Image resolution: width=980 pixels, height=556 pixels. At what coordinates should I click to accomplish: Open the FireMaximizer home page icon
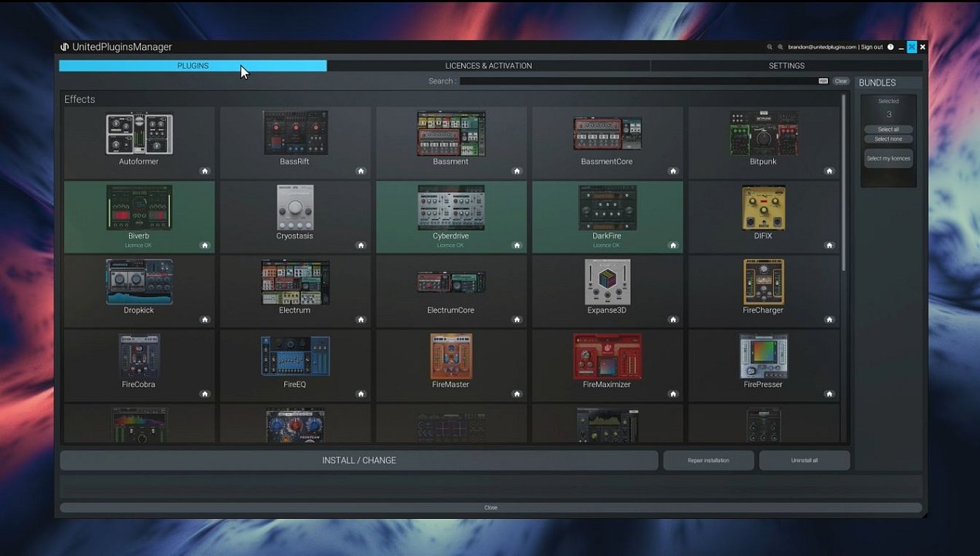click(x=673, y=394)
